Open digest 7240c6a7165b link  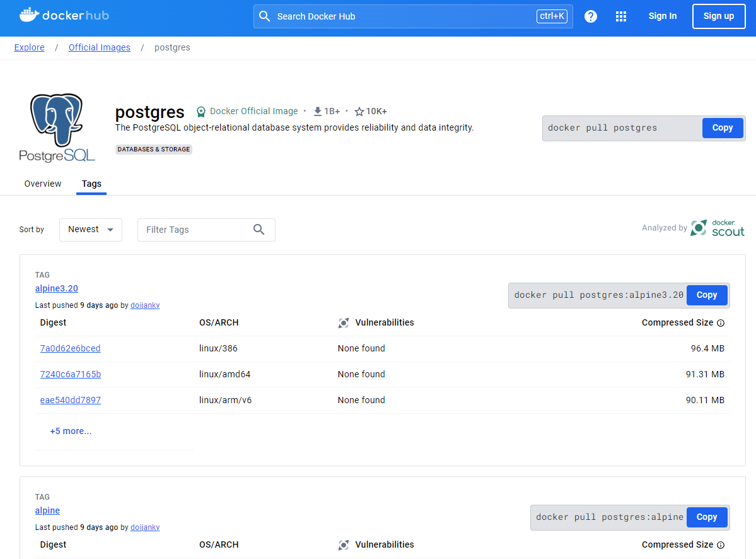point(71,374)
